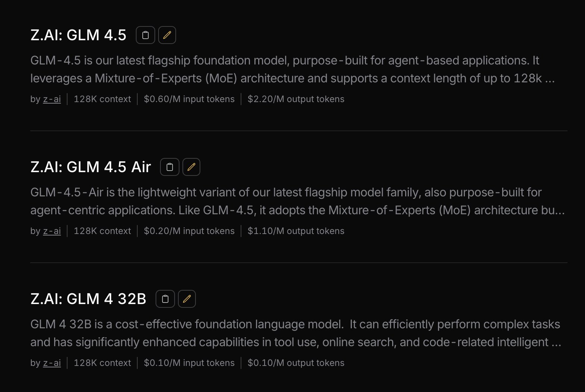This screenshot has width=585, height=392.
Task: Copy the GLM 4.5 model ID
Action: coord(146,35)
